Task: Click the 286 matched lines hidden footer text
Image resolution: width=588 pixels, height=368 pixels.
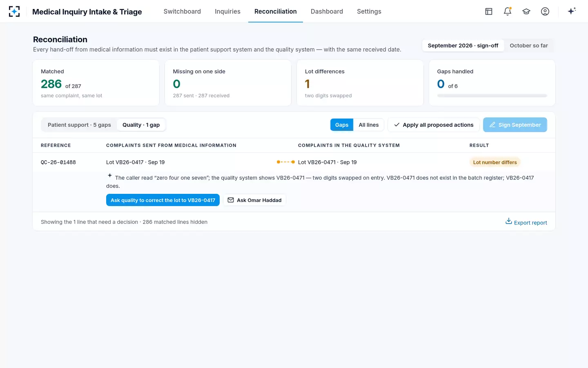Action: [x=175, y=222]
